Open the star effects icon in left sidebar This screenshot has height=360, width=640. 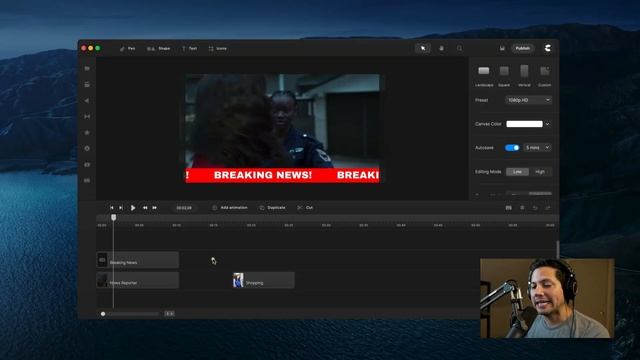[87, 133]
